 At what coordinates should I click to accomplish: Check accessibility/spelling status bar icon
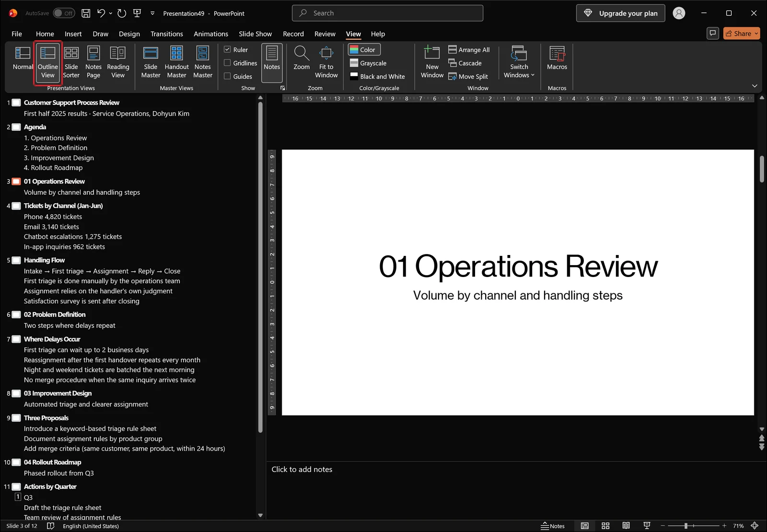point(50,526)
